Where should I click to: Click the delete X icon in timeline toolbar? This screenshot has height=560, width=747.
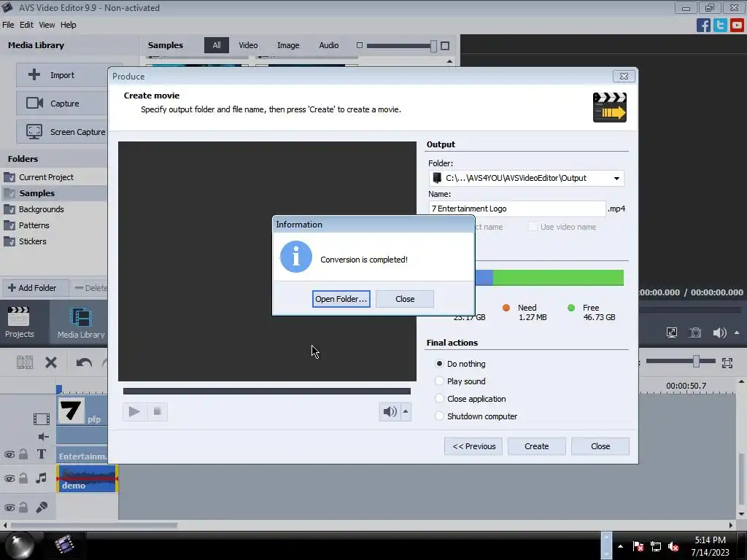tap(51, 363)
